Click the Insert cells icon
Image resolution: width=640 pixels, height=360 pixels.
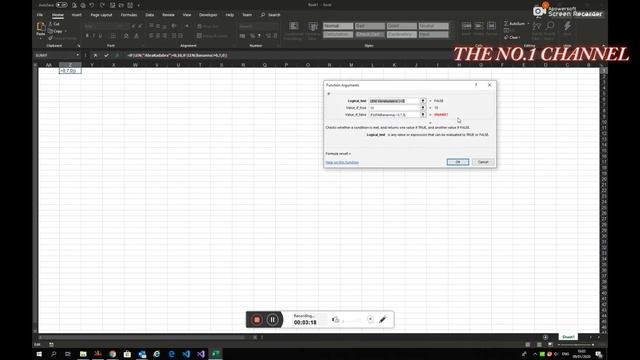[x=467, y=26]
